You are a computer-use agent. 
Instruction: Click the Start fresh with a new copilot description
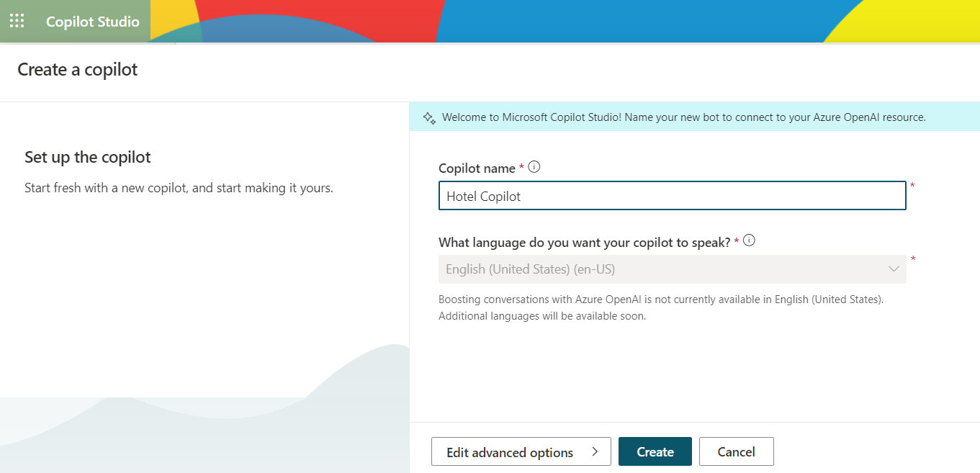click(179, 189)
